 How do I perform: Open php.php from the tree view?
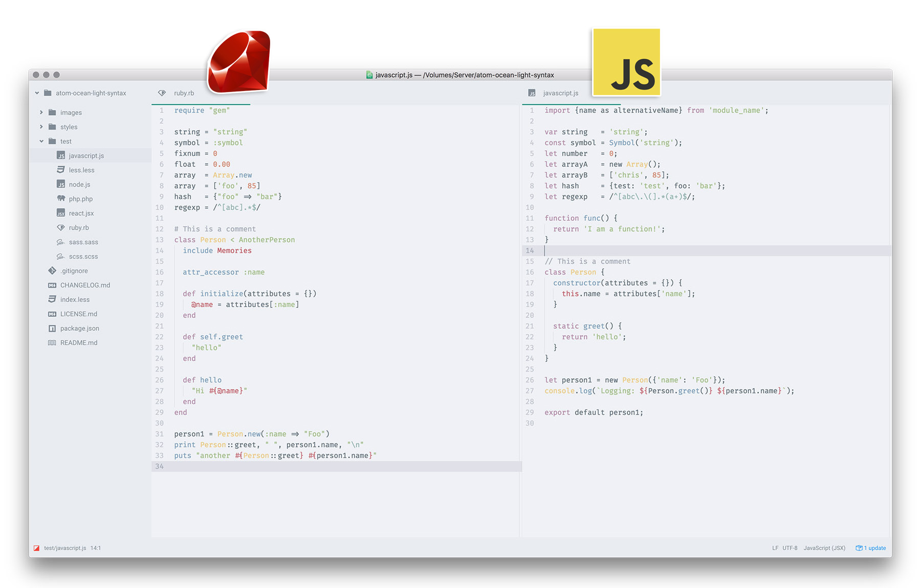(81, 199)
